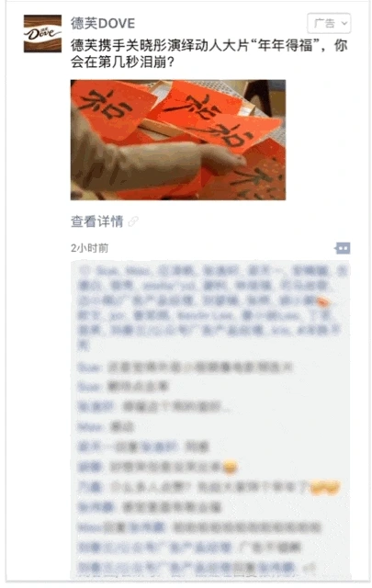Click the chevron arrow beside 广告
The image size is (372, 588).
[344, 24]
